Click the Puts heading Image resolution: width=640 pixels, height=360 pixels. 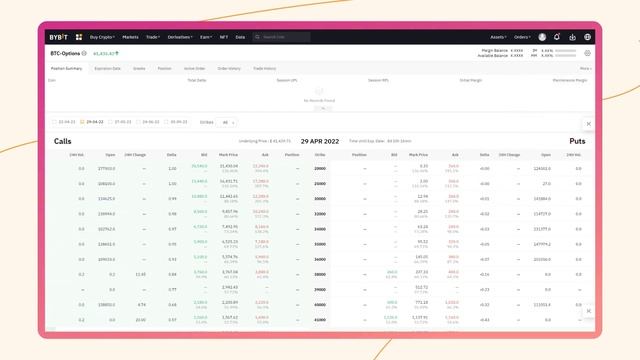pyautogui.click(x=577, y=141)
